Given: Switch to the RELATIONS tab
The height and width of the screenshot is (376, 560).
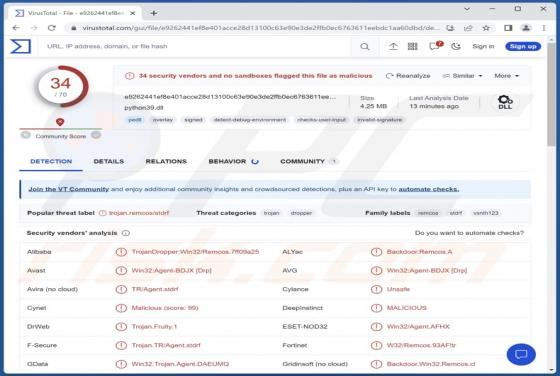Looking at the screenshot, I should [x=166, y=161].
